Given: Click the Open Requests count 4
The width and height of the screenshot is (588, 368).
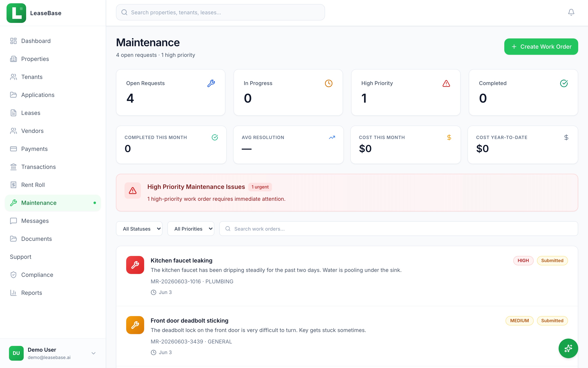Looking at the screenshot, I should point(130,98).
